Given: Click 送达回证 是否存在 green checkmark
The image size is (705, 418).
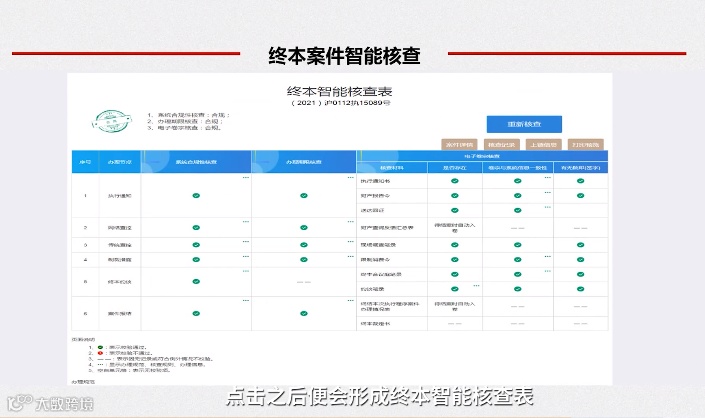Looking at the screenshot, I should point(455,210).
